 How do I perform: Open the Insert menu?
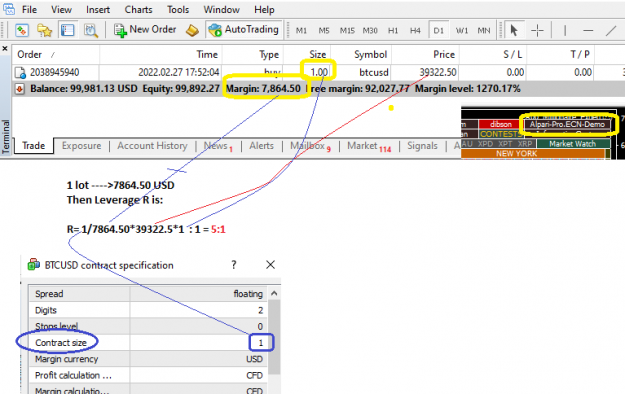(98, 10)
